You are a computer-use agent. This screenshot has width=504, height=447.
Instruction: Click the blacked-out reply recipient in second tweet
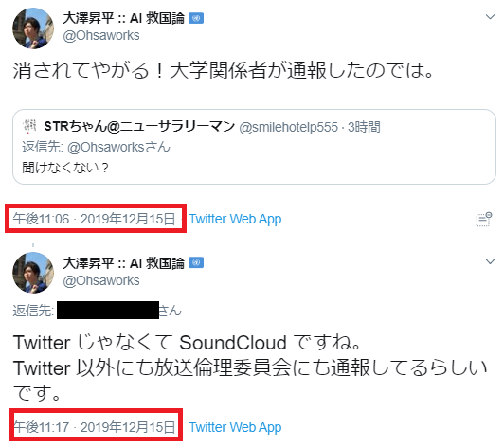click(x=108, y=310)
